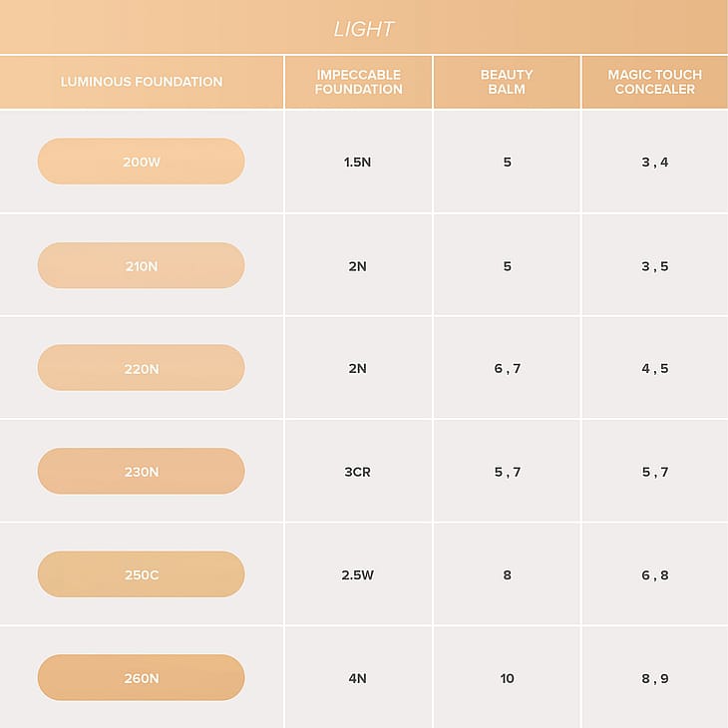Select concealer cell showing 8 , 9
This screenshot has width=728, height=728.
pos(654,678)
